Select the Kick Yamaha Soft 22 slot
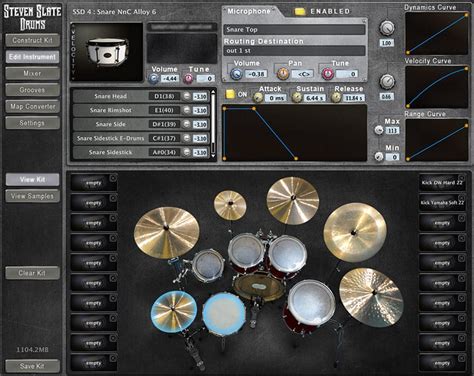This screenshot has width=474, height=376. coord(442,203)
